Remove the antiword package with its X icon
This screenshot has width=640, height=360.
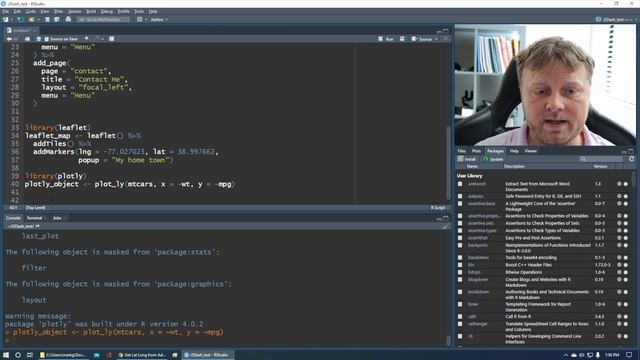tap(626, 184)
